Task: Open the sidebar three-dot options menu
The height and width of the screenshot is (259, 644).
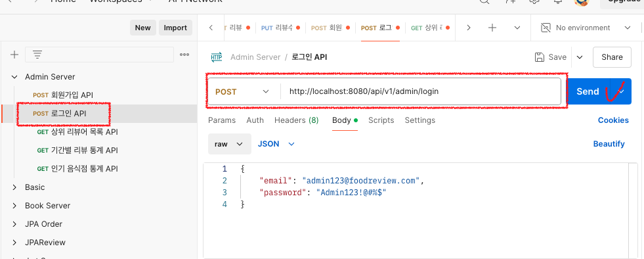Action: click(x=184, y=55)
